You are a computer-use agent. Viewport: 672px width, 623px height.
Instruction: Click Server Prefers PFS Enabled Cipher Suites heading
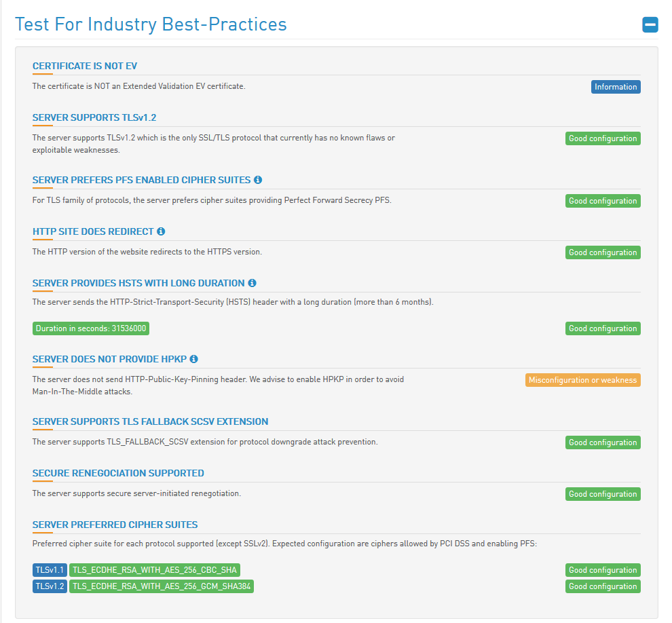141,180
